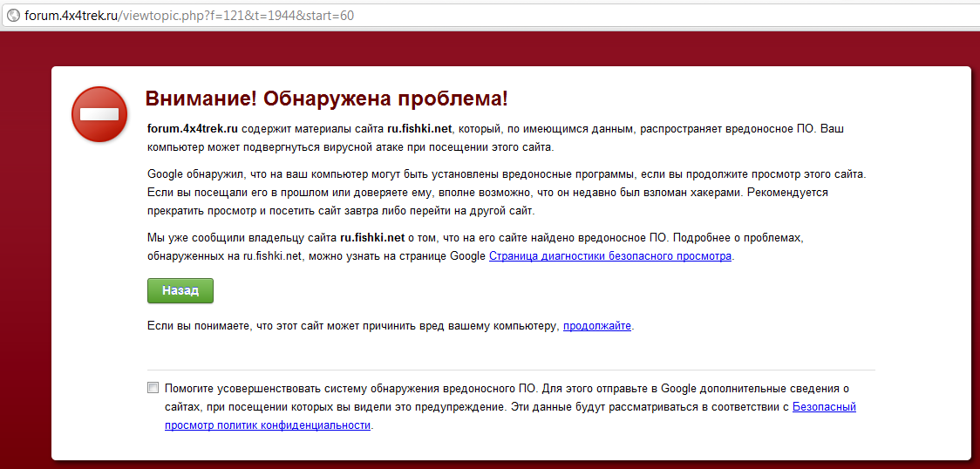The height and width of the screenshot is (469, 980).
Task: Click the forum.4x4trek.ru domain in the address bar
Action: click(71, 16)
